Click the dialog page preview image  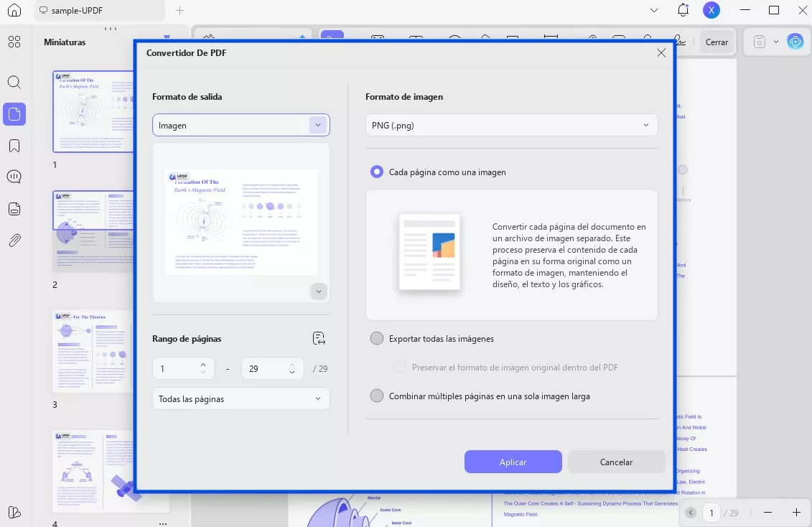(x=241, y=222)
